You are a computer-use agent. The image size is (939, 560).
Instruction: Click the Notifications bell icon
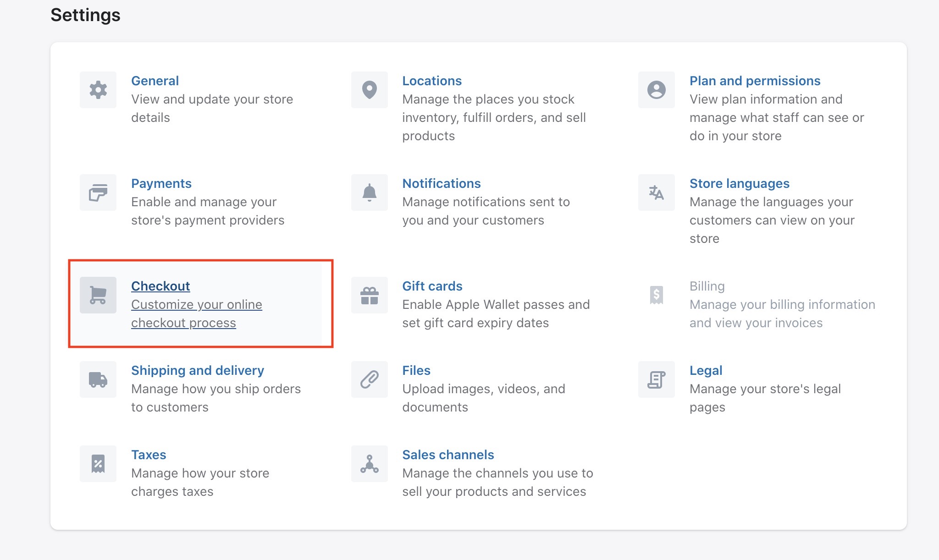(369, 192)
